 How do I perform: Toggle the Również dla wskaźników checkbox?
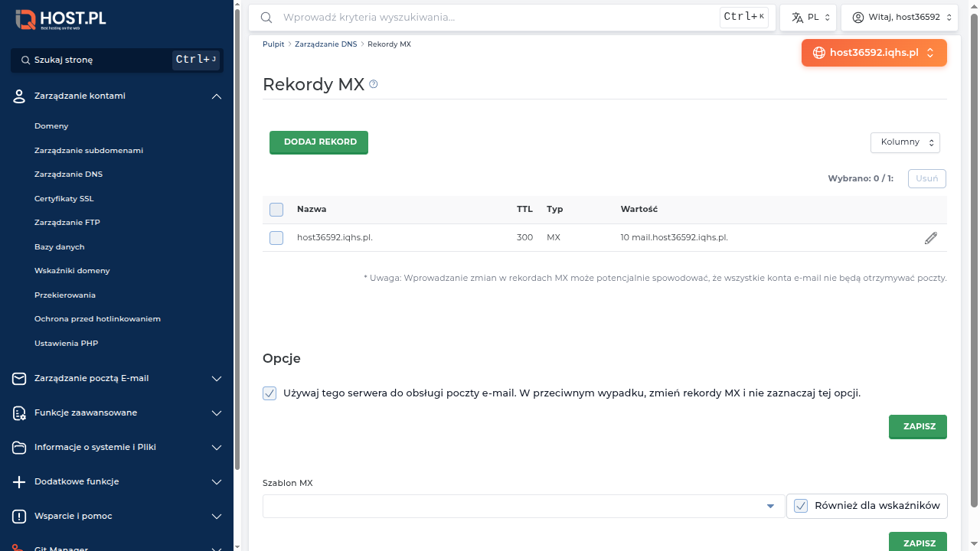801,506
